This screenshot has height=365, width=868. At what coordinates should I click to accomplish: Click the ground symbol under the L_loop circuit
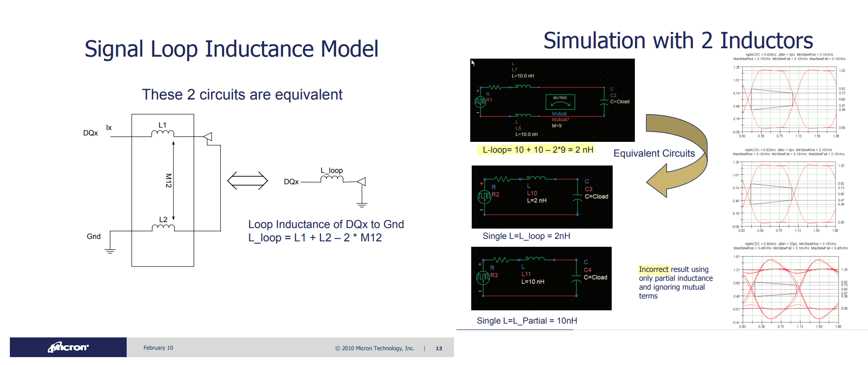point(362,204)
